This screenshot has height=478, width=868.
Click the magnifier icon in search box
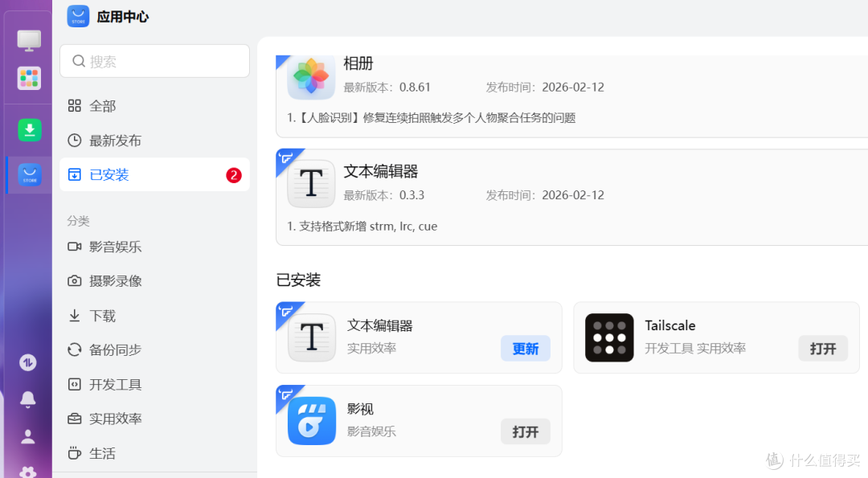point(79,61)
